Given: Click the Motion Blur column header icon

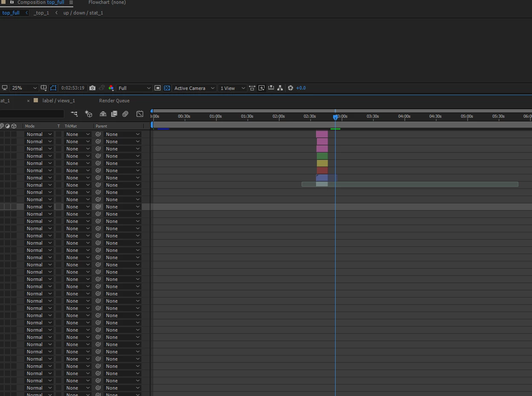Looking at the screenshot, I should coord(2,126).
